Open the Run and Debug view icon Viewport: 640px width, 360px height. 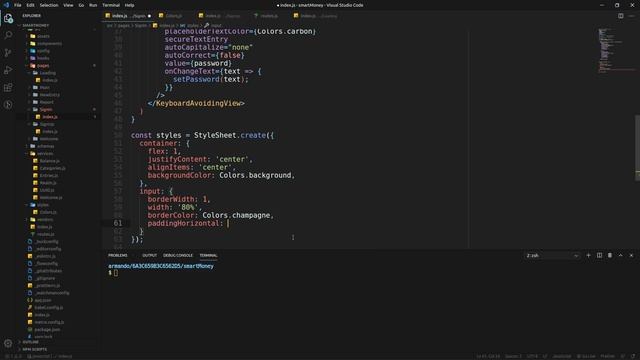(8, 70)
